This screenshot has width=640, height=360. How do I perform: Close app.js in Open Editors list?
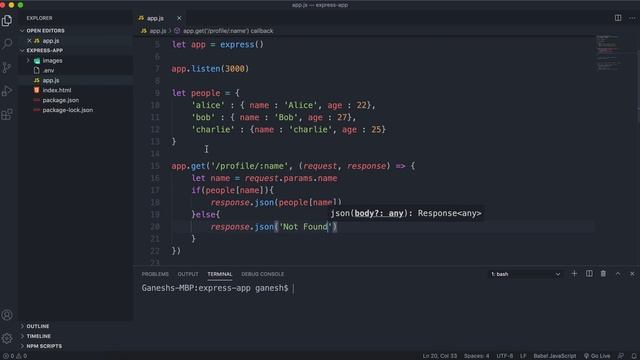29,41
